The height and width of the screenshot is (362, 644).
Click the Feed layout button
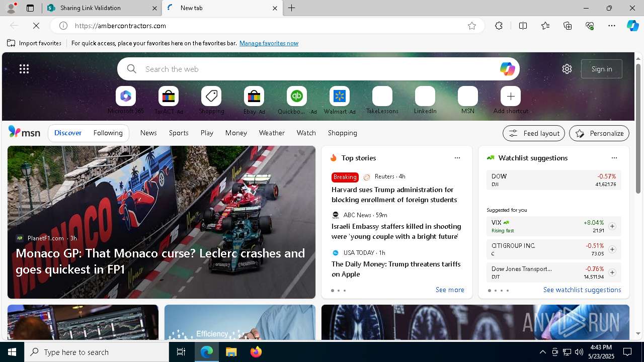pos(534,133)
